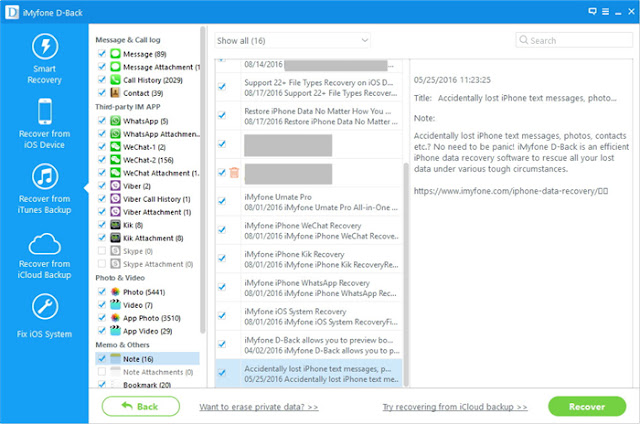640x424 pixels.
Task: Select Recover from iOS Device icon
Action: tap(45, 111)
